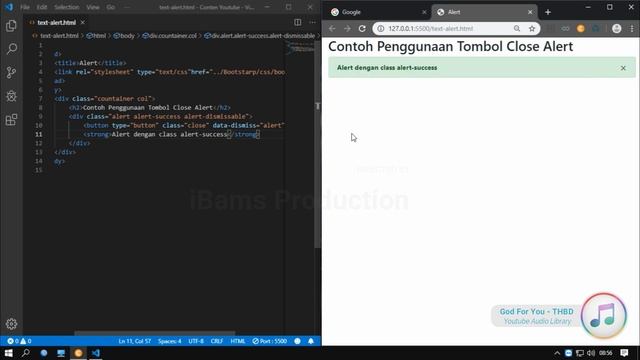Select the text-alert.html editor tab
640x360 pixels.
(56, 22)
